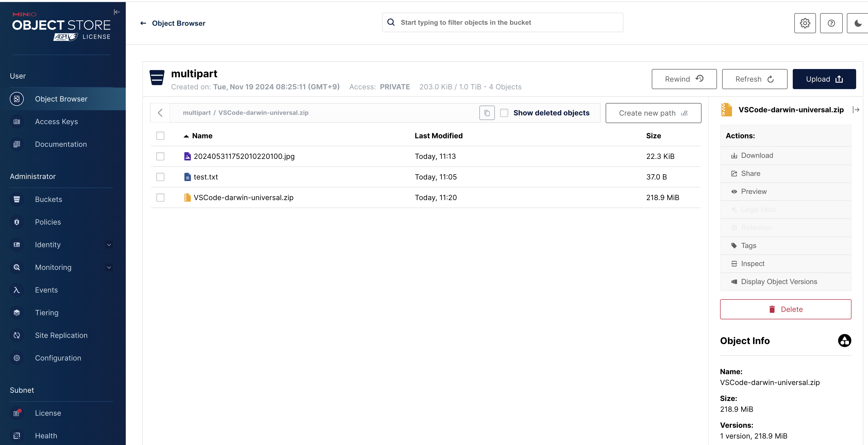Tick the select-all checkbox in the header
Image resolution: width=868 pixels, height=445 pixels.
[x=160, y=136]
